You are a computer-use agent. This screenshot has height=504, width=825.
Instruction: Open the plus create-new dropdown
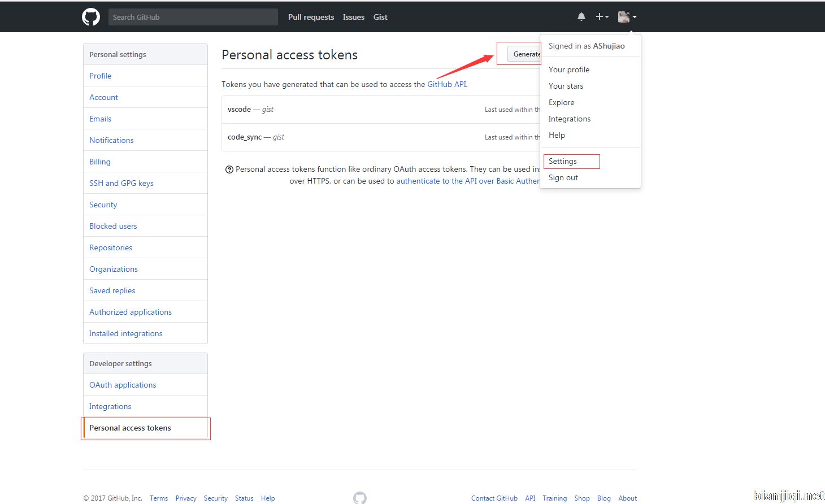(x=602, y=17)
